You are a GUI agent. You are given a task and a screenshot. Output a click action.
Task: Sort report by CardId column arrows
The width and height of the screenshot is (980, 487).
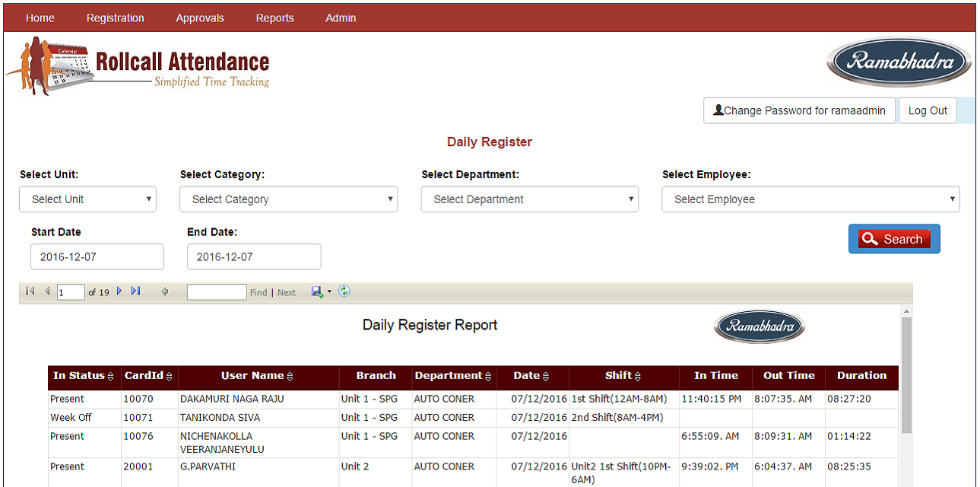pos(169,377)
